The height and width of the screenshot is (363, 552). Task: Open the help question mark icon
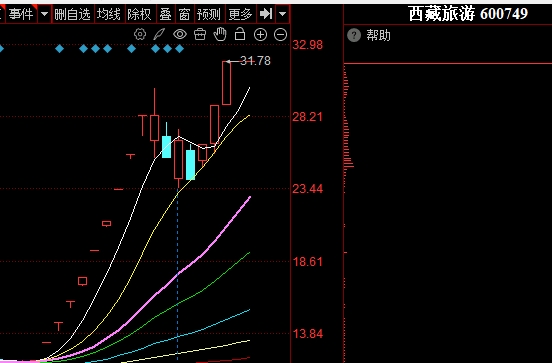[x=354, y=35]
